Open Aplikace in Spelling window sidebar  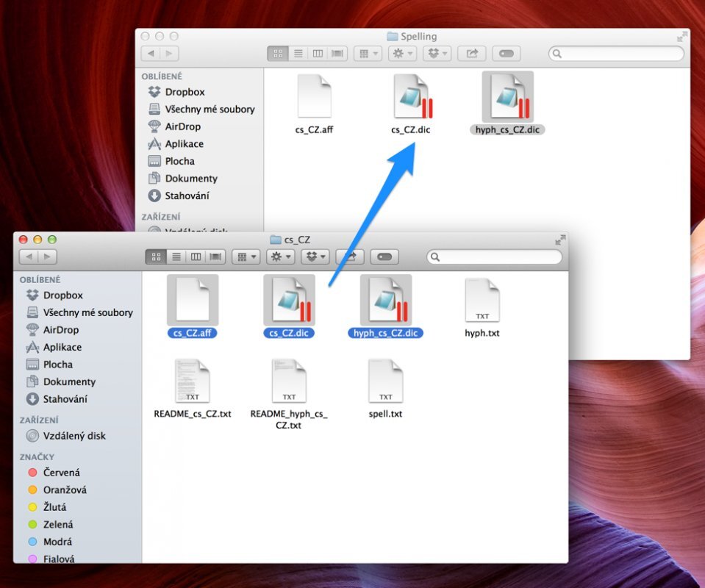click(184, 144)
